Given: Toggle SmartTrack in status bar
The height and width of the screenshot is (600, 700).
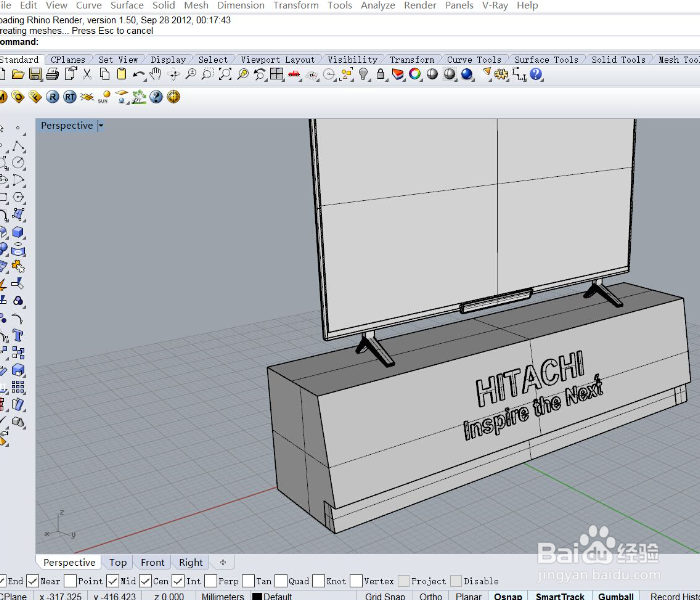Looking at the screenshot, I should click(560, 596).
